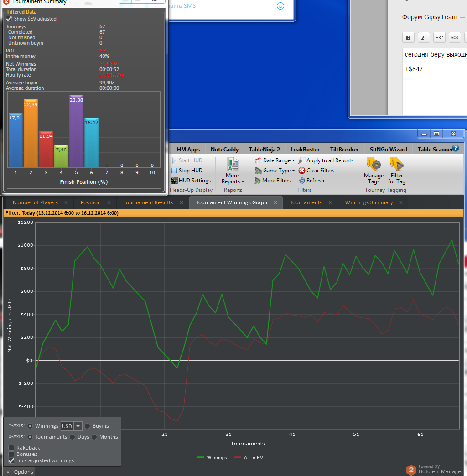This screenshot has width=467, height=476.
Task: Switch to the Number of Players tab
Action: pos(35,202)
